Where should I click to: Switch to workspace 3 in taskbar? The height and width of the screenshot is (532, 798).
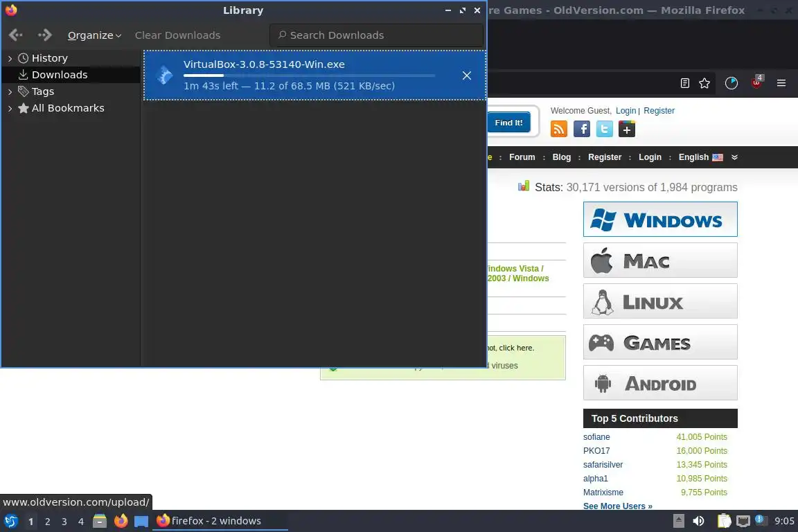64,522
